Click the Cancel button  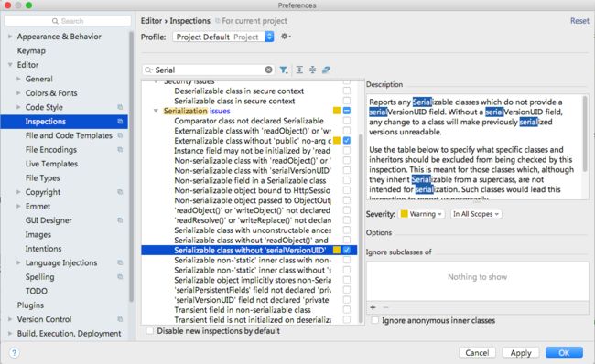477,353
